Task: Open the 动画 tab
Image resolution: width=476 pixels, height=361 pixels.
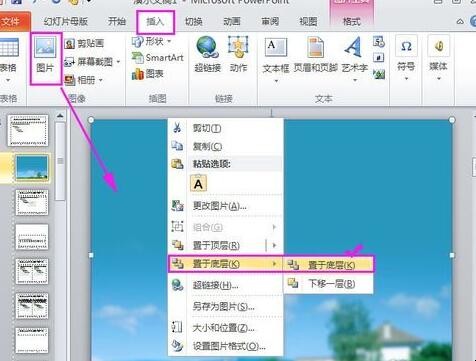Action: click(x=232, y=22)
